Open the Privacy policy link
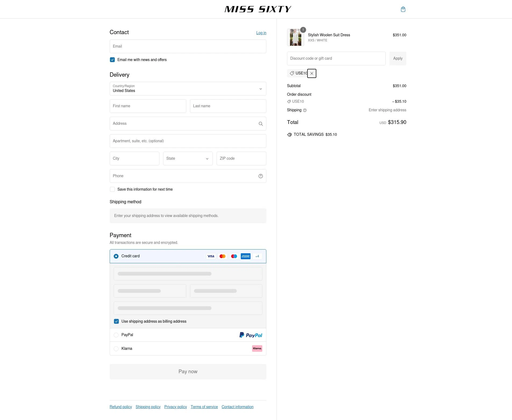 pos(176,407)
